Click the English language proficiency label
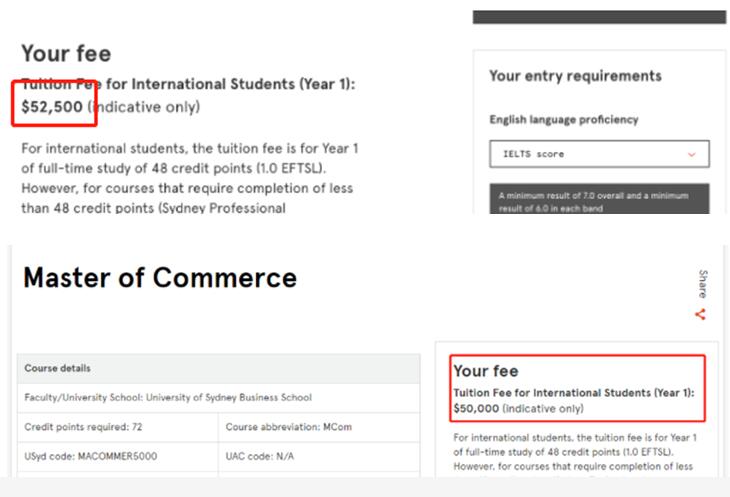 (x=563, y=120)
